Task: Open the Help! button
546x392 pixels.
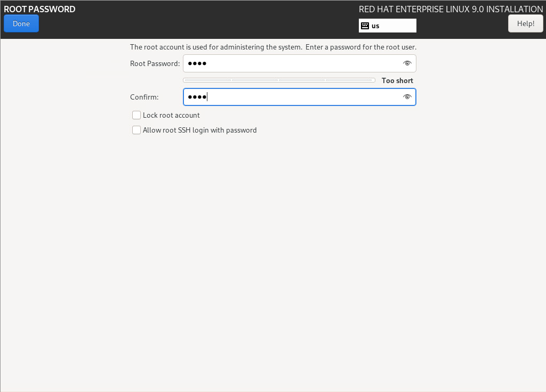Action: pyautogui.click(x=525, y=23)
